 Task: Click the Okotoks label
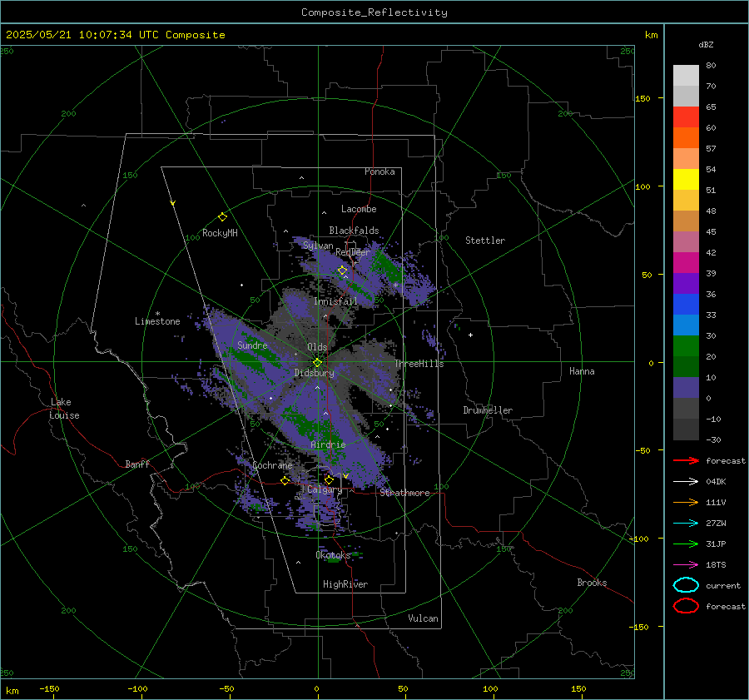click(x=333, y=554)
